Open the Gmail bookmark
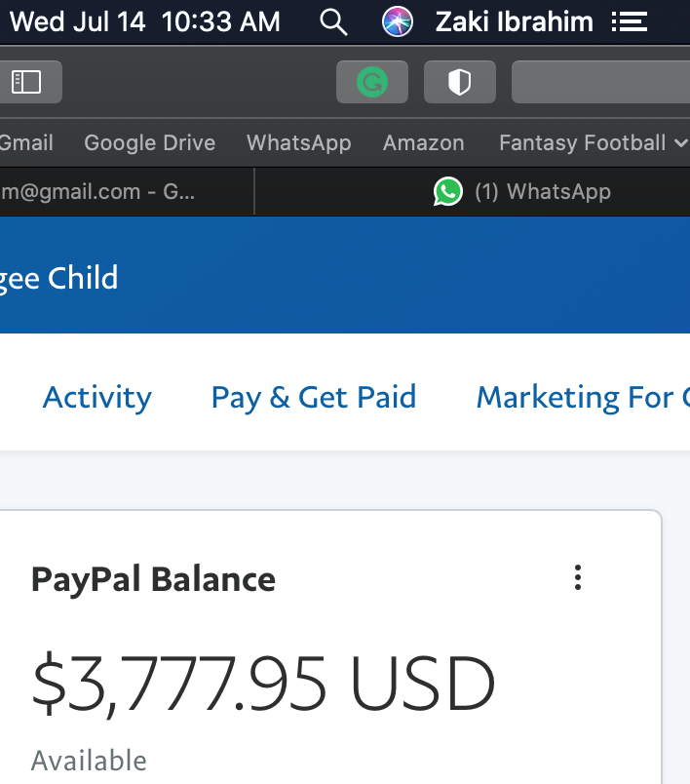The image size is (690, 784). [26, 143]
